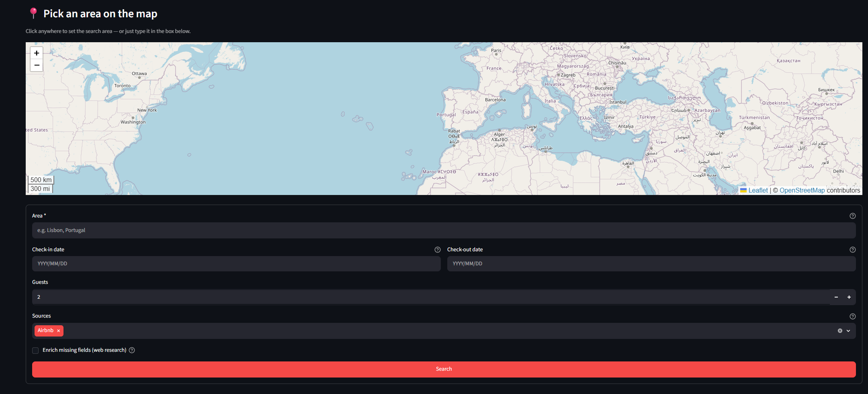Screen dimensions: 868x394
Task: Clear all selected sources
Action: point(840,331)
